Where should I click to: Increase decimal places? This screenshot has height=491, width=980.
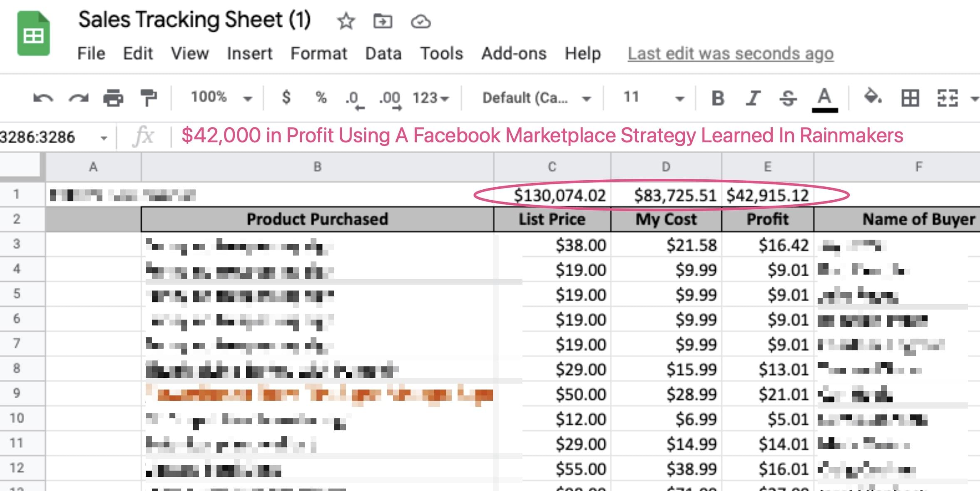tap(390, 100)
